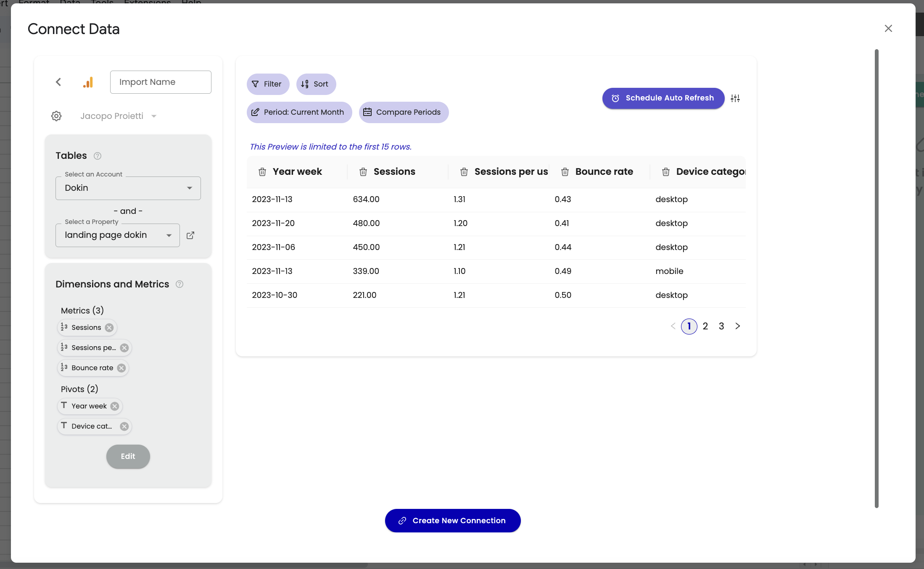Expand the Select an Account dropdown
924x569 pixels.
(128, 188)
